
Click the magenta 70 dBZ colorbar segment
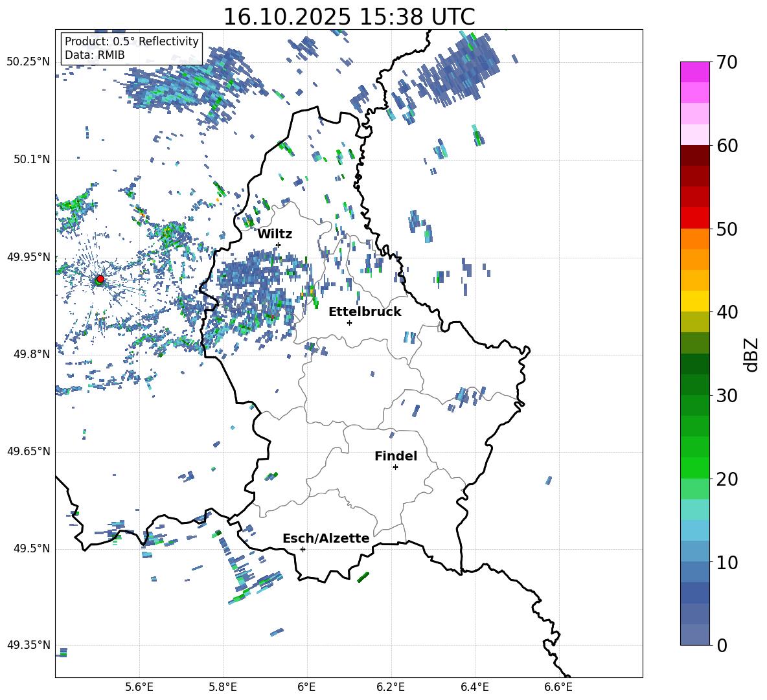694,72
